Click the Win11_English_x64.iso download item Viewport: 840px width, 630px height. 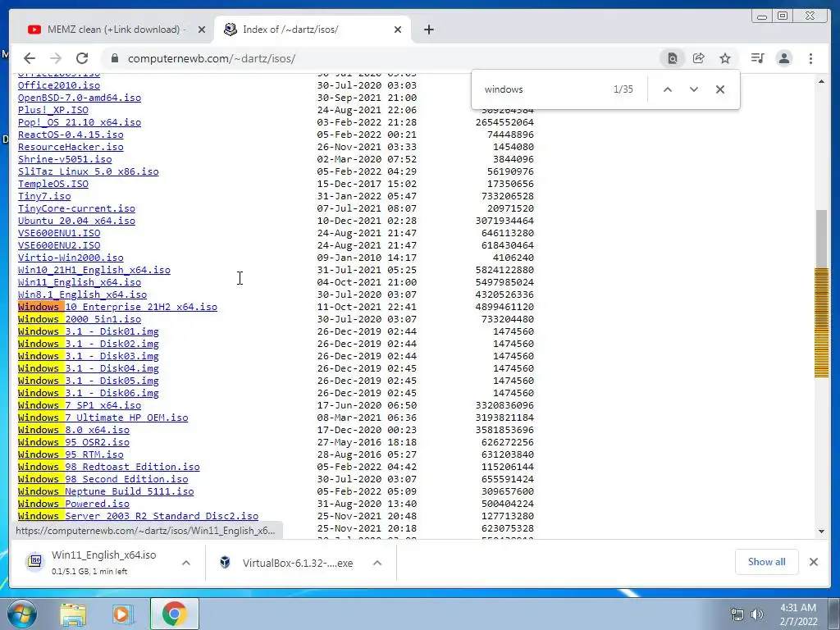click(x=108, y=562)
